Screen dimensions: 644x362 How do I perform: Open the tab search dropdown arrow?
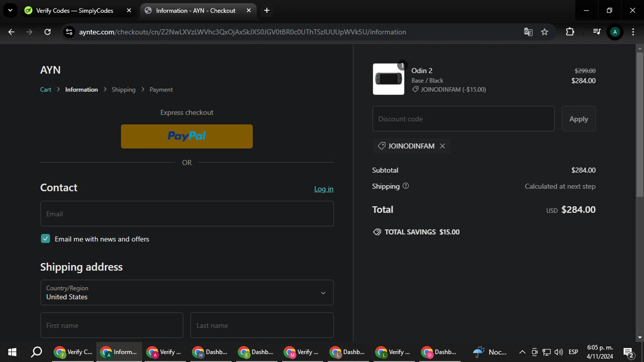(10, 10)
